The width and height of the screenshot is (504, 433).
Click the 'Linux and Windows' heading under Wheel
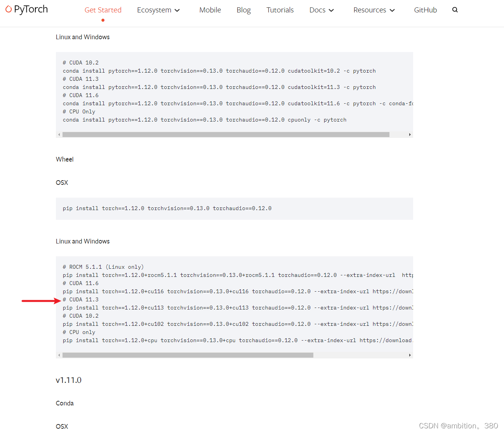[83, 241]
